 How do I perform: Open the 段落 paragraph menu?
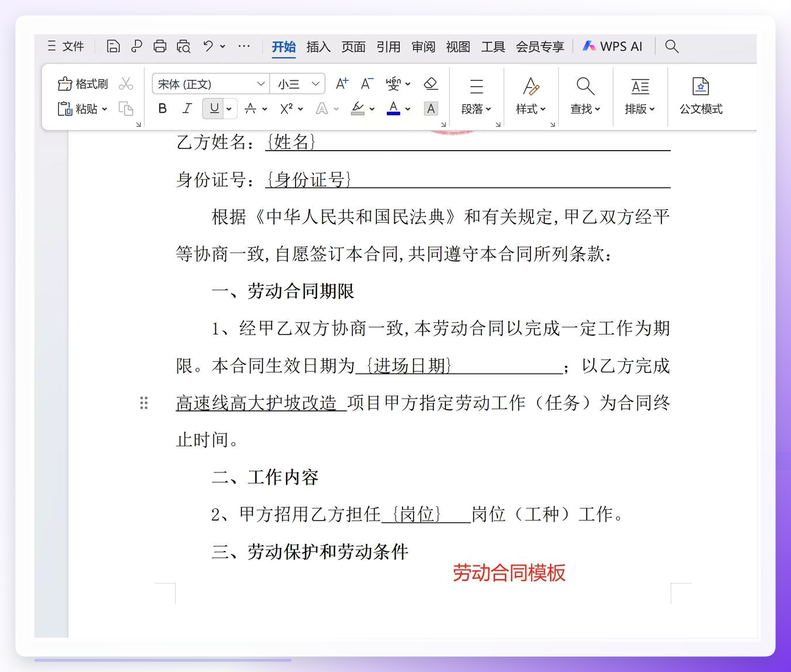point(476,96)
